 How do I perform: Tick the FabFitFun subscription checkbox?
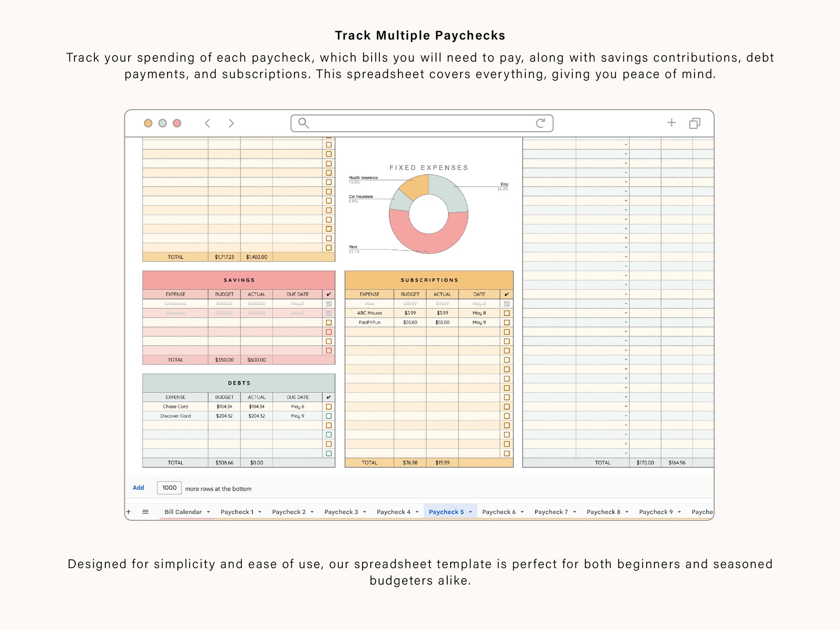507,322
